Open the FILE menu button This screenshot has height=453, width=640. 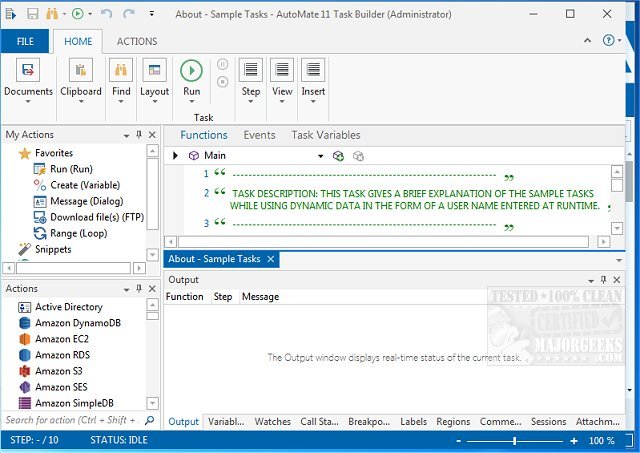click(x=25, y=41)
